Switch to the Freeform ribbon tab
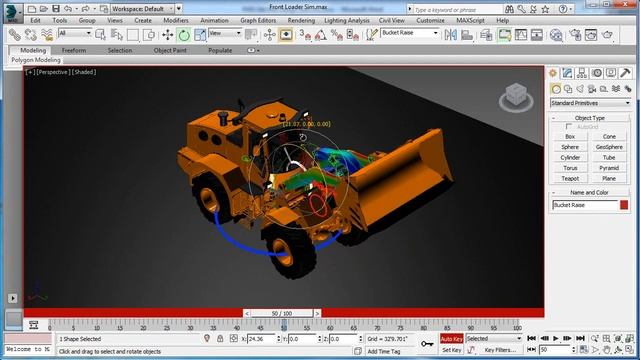Viewport: 640px width, 360px height. [74, 51]
